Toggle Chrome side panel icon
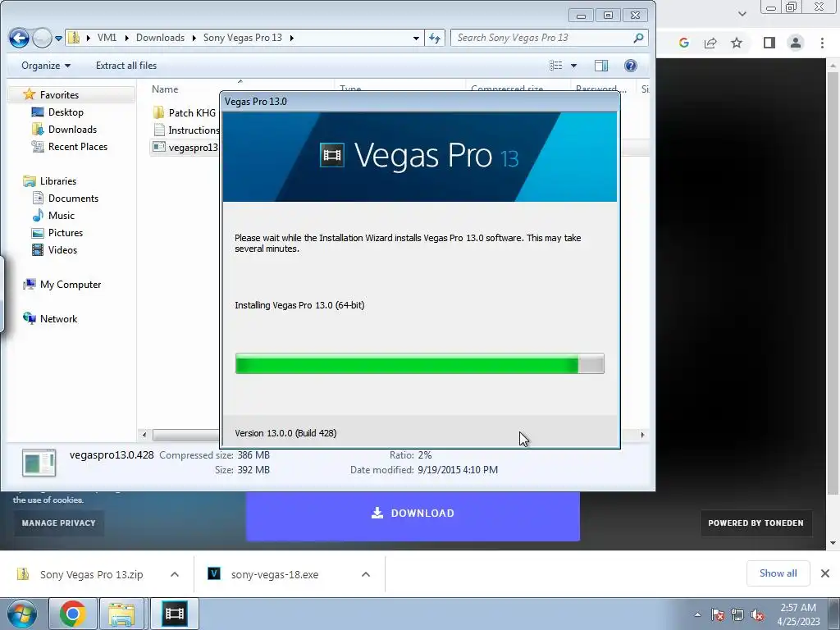The image size is (840, 630). (x=769, y=43)
